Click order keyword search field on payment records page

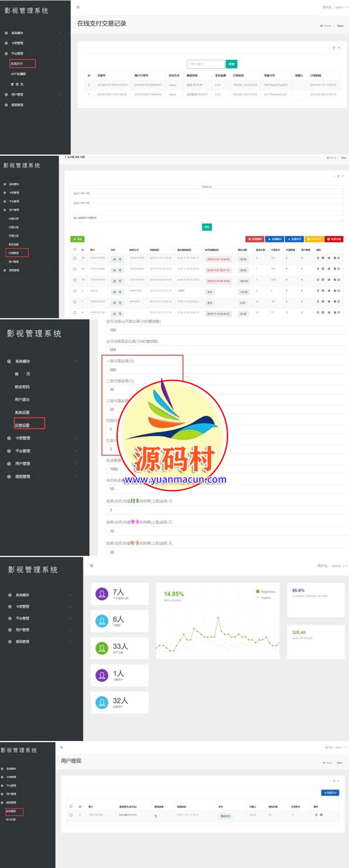[x=205, y=64]
